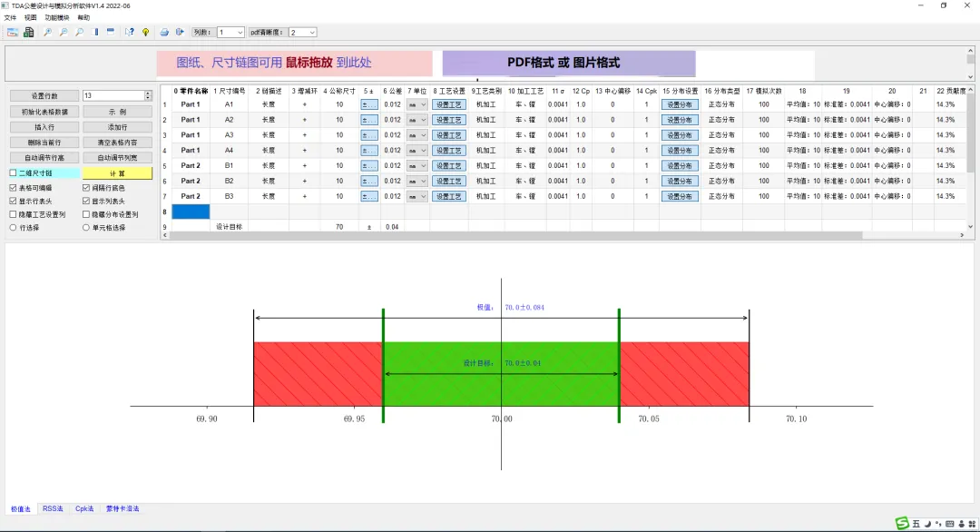The height and width of the screenshot is (532, 980).
Task: Click the yellow light bulb toolbar icon
Action: [145, 32]
